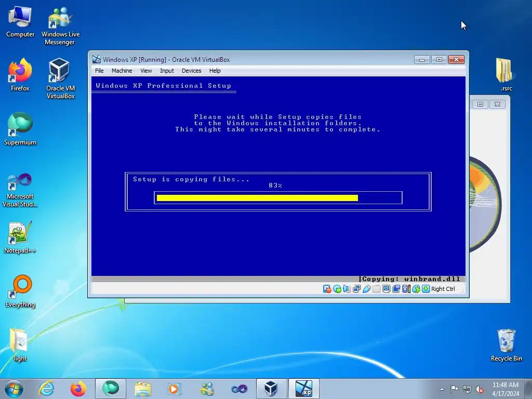Open Windows Explorer from the taskbar

click(x=143, y=389)
